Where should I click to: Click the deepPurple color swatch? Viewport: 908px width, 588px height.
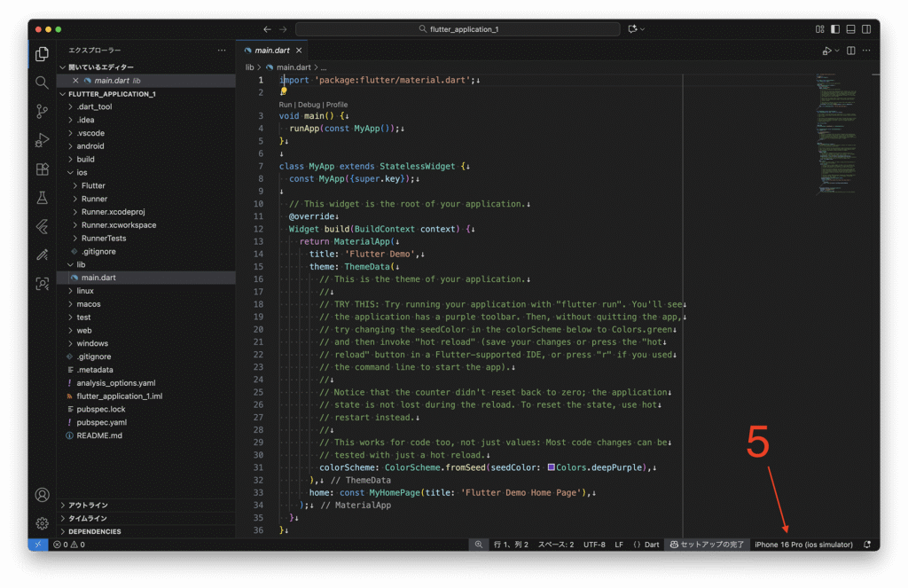(552, 467)
